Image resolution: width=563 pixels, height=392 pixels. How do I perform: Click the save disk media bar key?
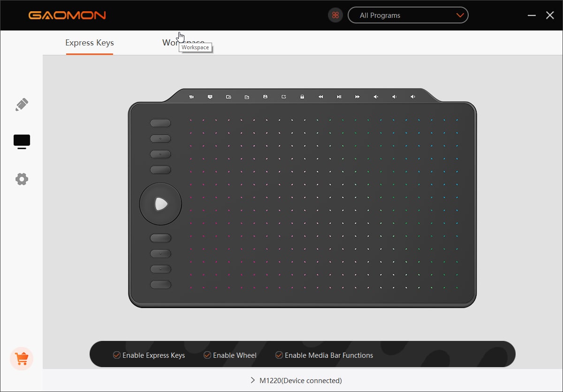pos(265,97)
